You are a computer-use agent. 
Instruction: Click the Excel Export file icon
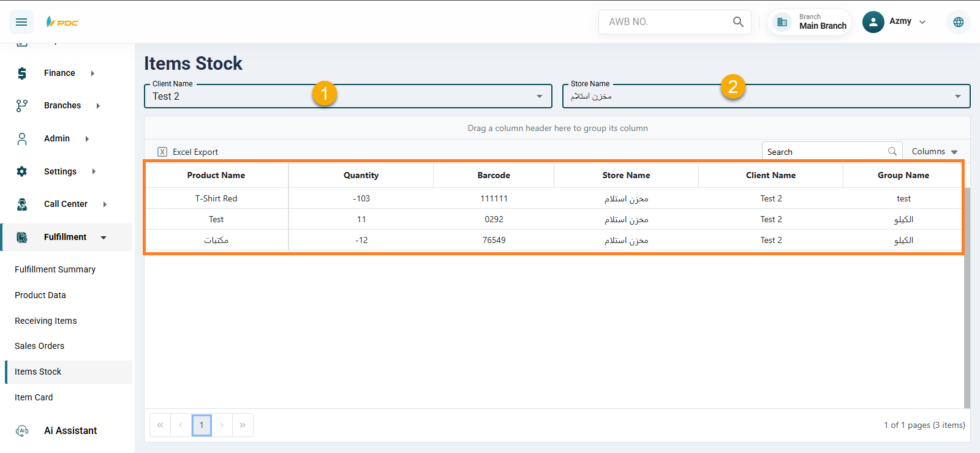[x=162, y=152]
